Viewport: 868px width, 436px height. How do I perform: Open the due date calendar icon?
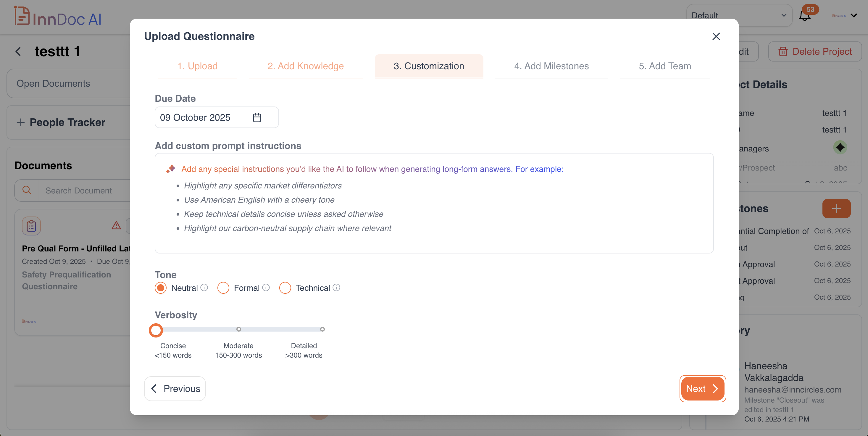(257, 117)
